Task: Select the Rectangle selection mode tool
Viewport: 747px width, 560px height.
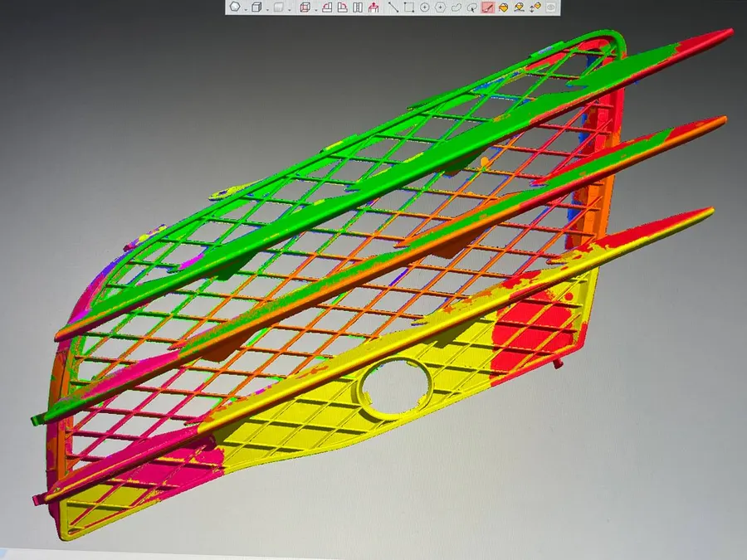Action: pyautogui.click(x=408, y=7)
